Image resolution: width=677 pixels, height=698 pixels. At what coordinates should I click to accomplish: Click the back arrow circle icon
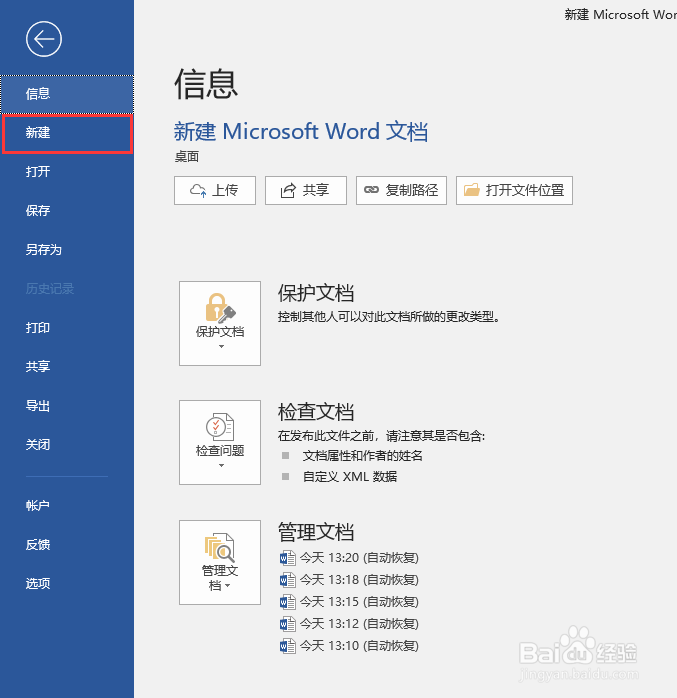(44, 39)
